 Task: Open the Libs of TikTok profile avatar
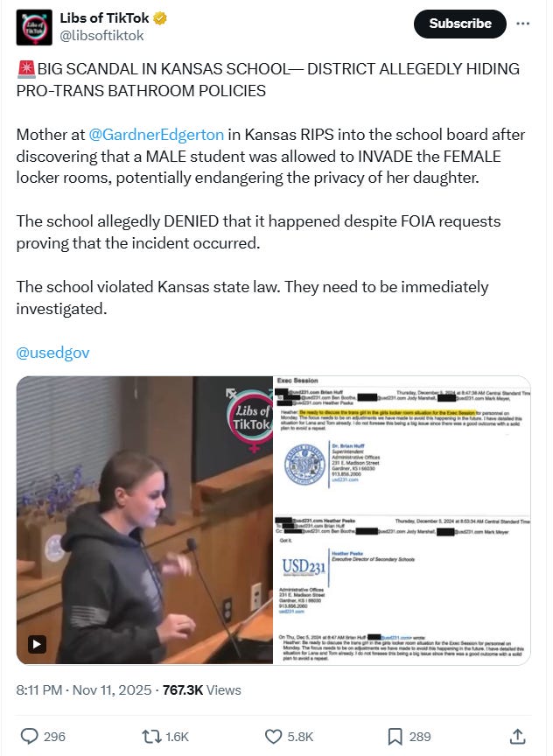pyautogui.click(x=34, y=27)
